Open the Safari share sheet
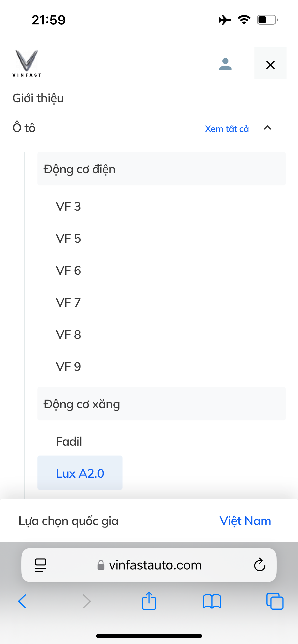The width and height of the screenshot is (298, 644). pos(149,601)
